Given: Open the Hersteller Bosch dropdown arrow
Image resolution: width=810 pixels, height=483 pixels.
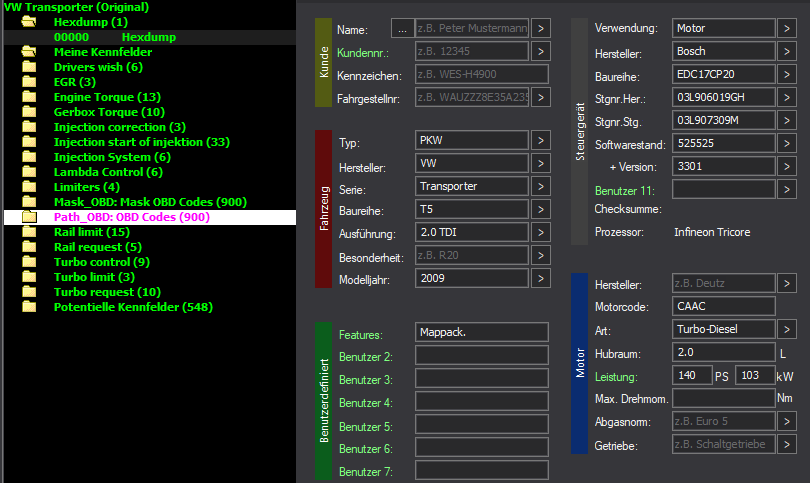Looking at the screenshot, I should pyautogui.click(x=787, y=52).
